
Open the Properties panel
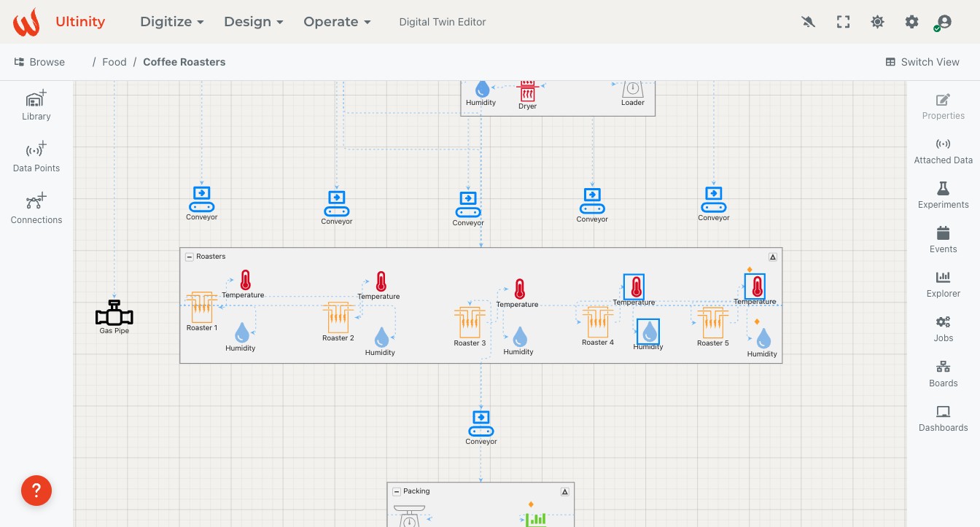click(943, 106)
